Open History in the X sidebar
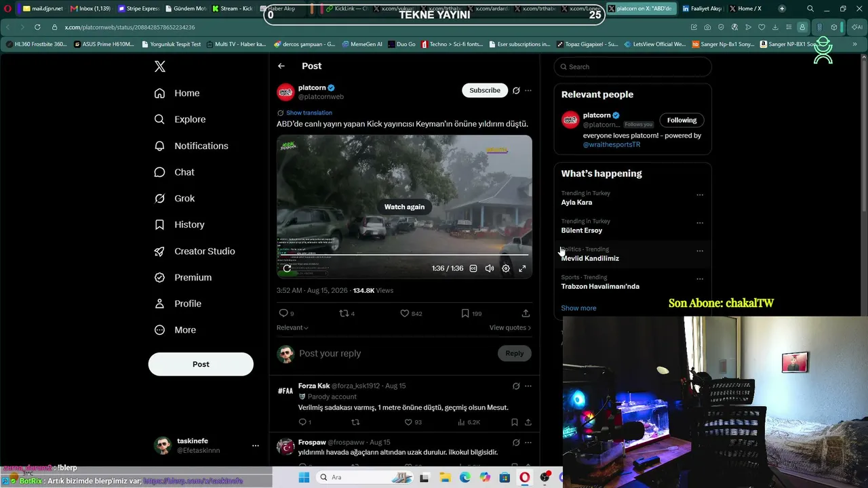Image resolution: width=868 pixels, height=488 pixels. (x=179, y=224)
